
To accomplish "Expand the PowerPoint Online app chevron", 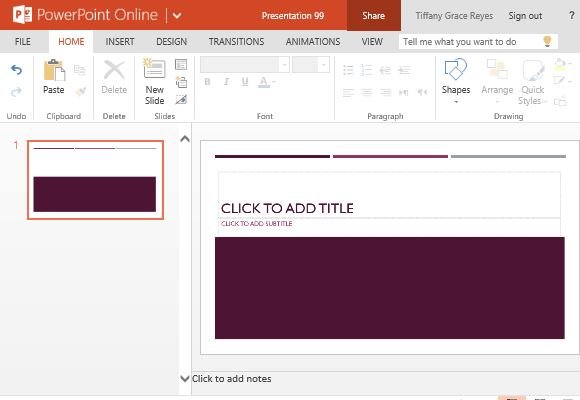I will pyautogui.click(x=177, y=16).
